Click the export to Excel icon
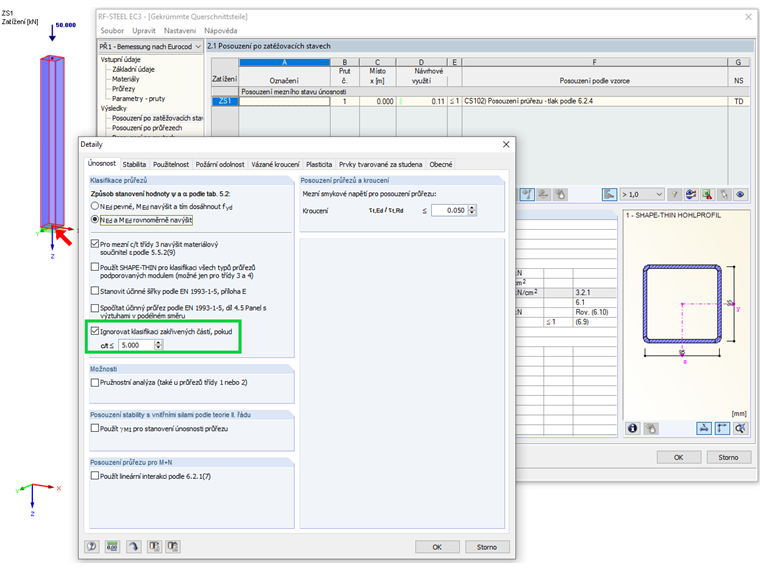 click(707, 194)
